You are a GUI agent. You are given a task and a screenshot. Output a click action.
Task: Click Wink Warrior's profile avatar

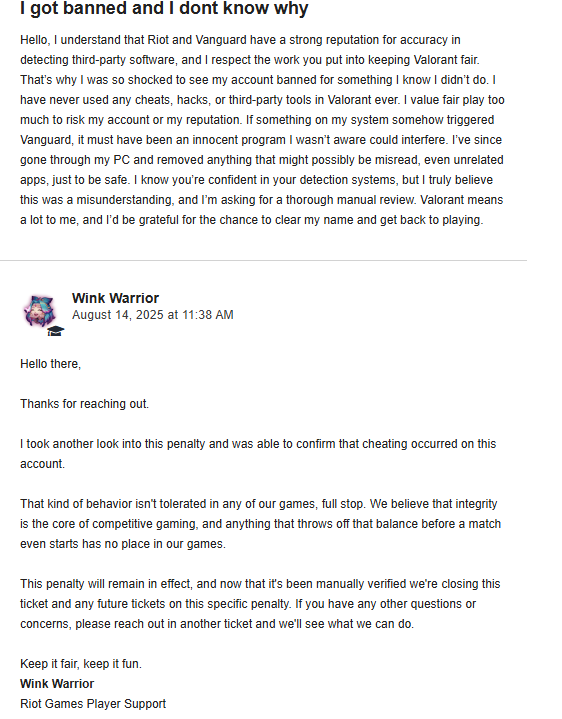40,310
